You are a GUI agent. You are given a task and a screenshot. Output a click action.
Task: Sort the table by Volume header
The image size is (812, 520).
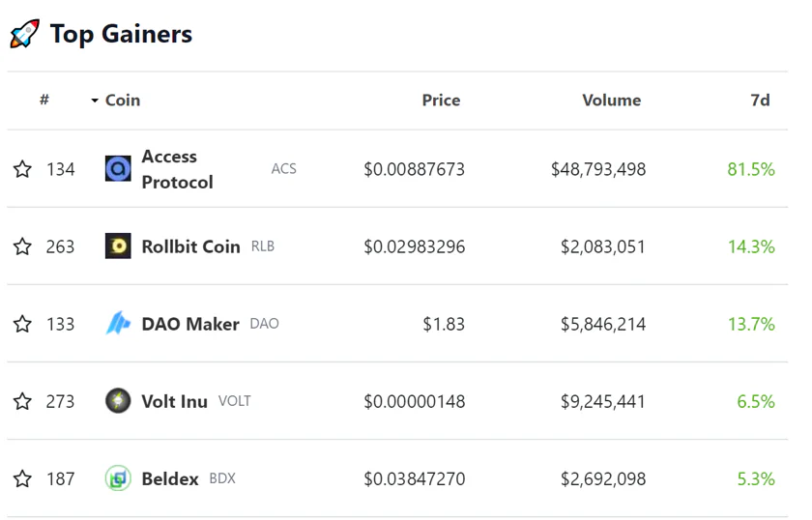coord(612,100)
